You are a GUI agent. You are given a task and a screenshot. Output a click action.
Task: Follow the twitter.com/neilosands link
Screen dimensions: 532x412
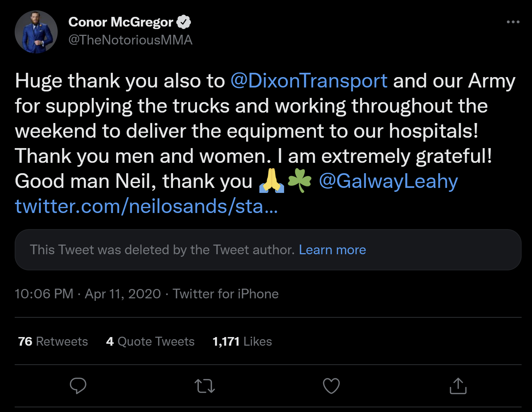coord(146,206)
